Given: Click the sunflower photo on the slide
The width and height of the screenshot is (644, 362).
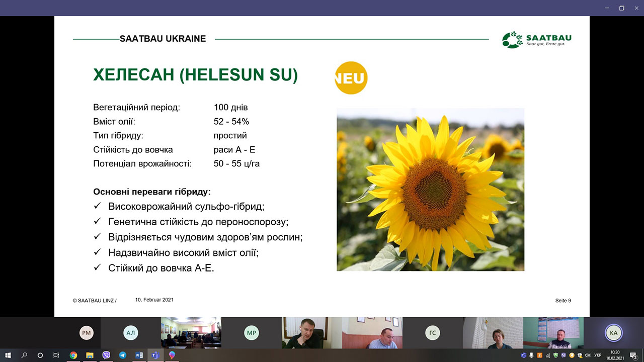Looking at the screenshot, I should click(430, 190).
